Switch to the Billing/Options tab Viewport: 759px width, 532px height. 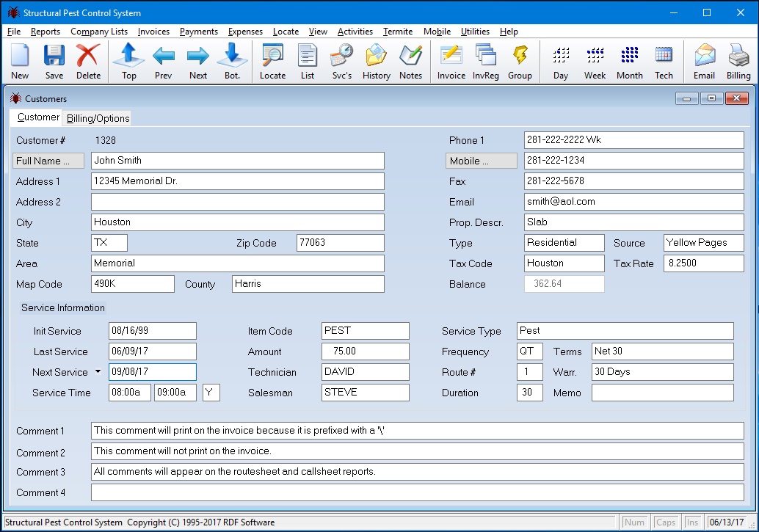click(x=98, y=118)
